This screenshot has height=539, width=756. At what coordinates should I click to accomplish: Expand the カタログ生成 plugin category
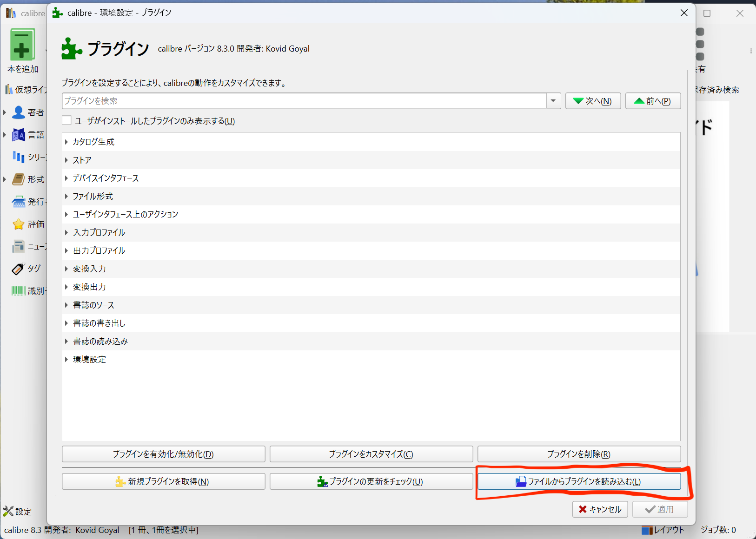point(66,142)
